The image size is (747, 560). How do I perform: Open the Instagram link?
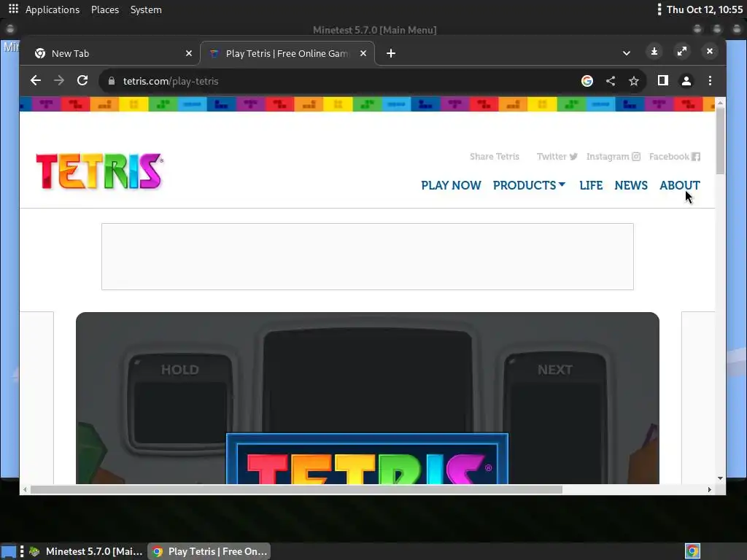click(613, 157)
